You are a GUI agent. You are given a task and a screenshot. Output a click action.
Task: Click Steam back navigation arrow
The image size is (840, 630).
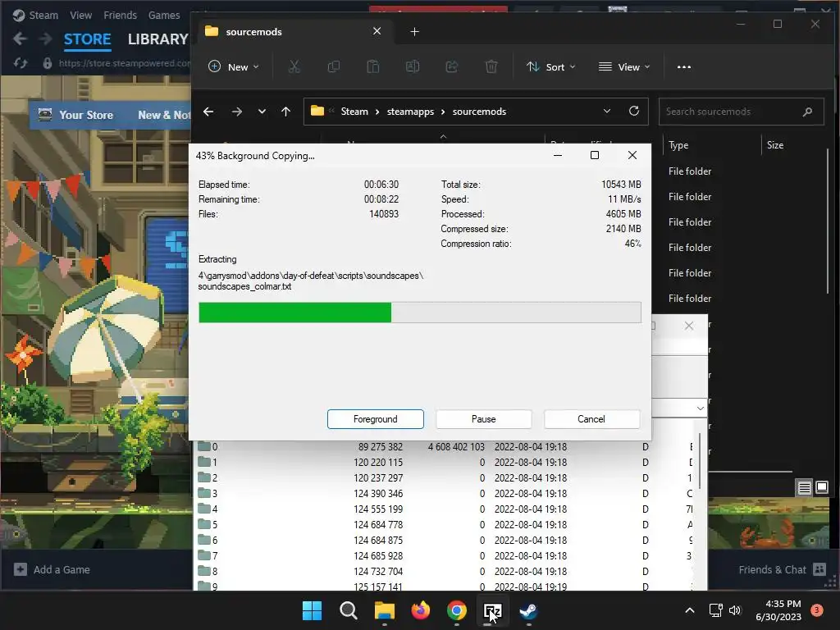click(x=20, y=39)
